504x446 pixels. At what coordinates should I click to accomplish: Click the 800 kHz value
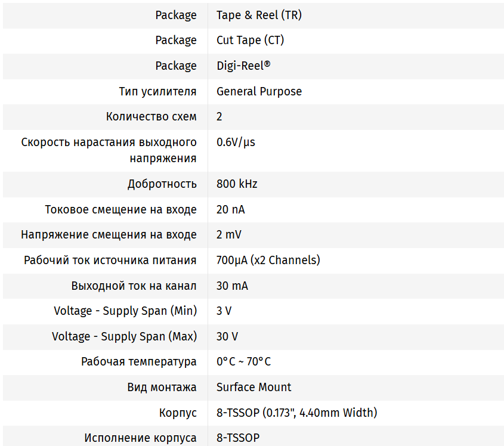[x=237, y=184]
